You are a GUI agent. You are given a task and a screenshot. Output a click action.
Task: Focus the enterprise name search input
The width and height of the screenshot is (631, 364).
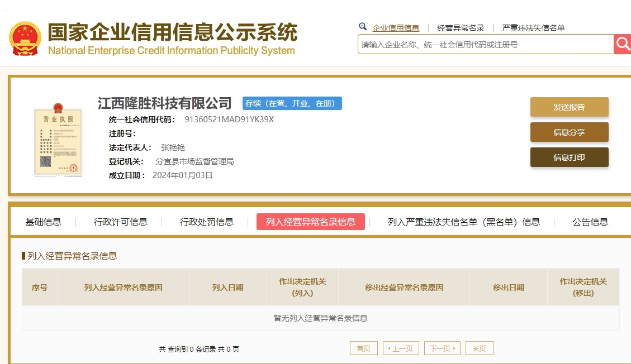485,44
